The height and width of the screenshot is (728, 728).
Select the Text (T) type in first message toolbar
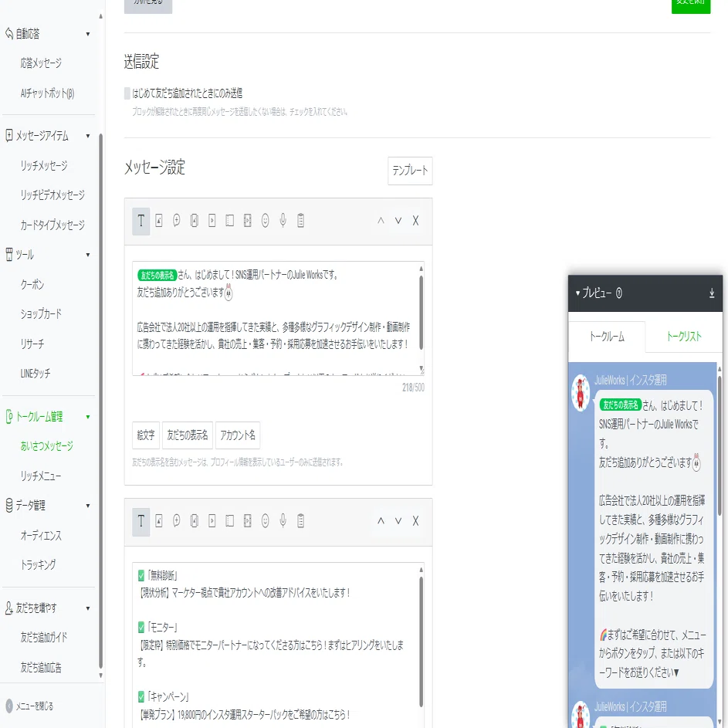pyautogui.click(x=141, y=221)
